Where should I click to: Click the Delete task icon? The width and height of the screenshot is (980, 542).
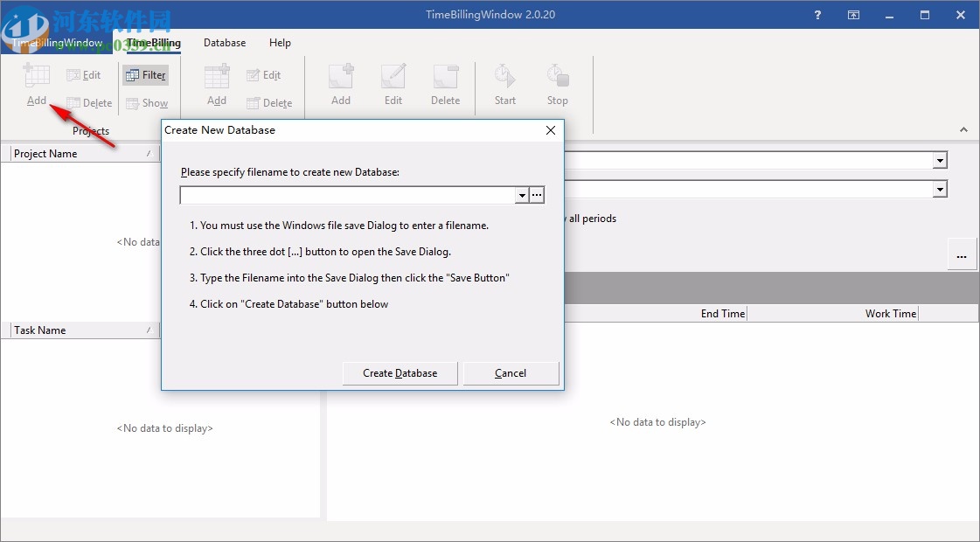pyautogui.click(x=270, y=102)
